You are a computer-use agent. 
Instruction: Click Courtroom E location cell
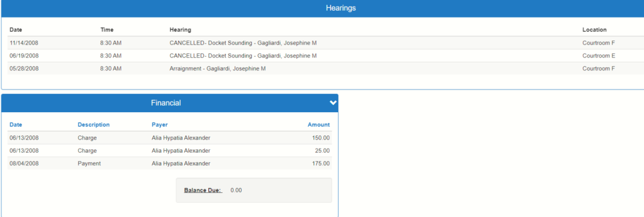coord(598,56)
